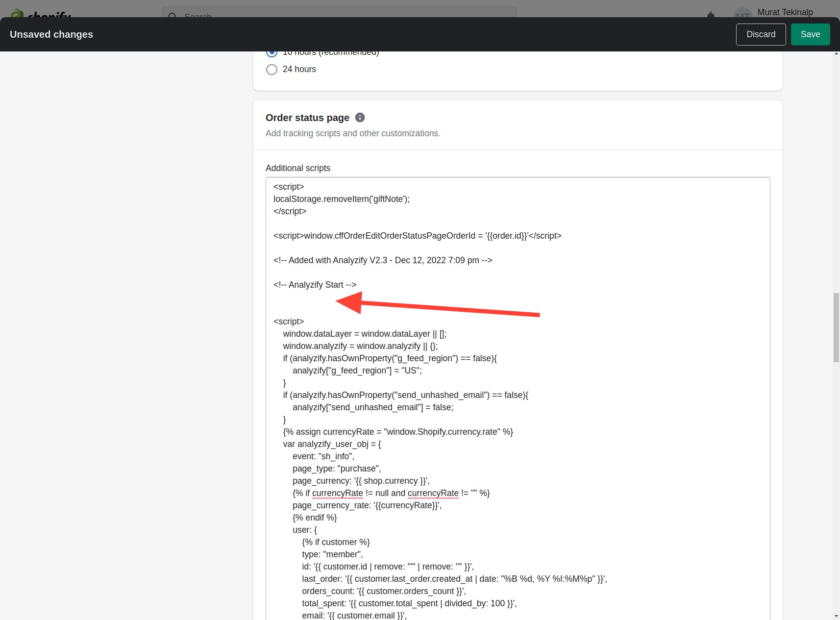Click the Unsaved changes label

51,34
